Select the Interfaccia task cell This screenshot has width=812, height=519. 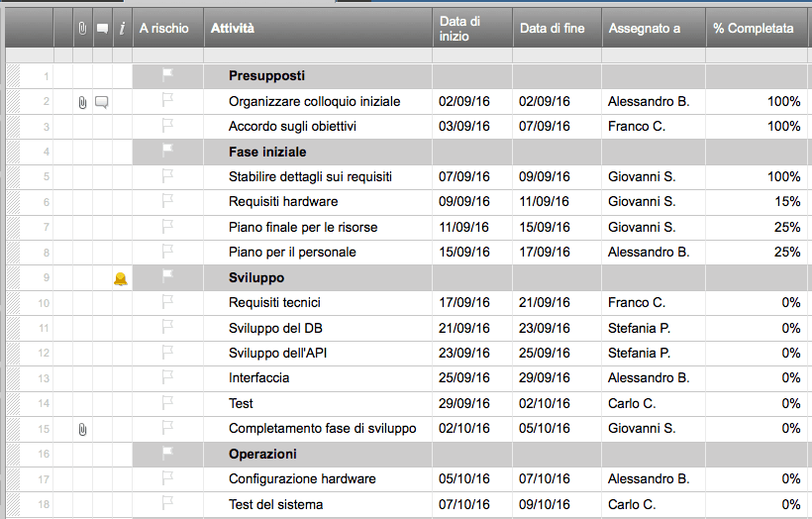tap(318, 378)
